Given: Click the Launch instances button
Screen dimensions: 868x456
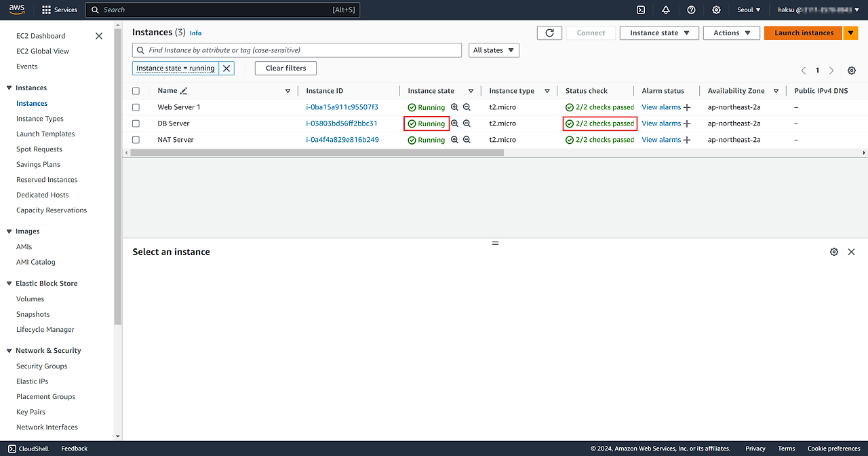Looking at the screenshot, I should (x=804, y=33).
